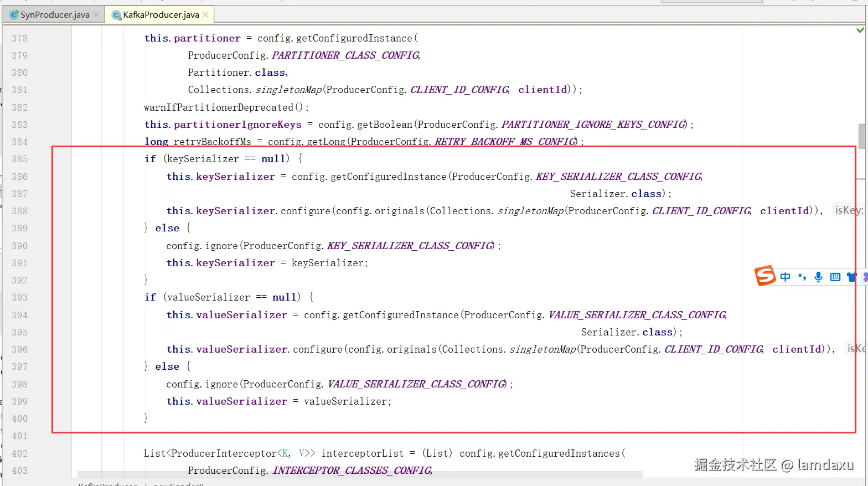Close the KafkaProducer.java tab
The width and height of the screenshot is (868, 486).
(x=206, y=15)
